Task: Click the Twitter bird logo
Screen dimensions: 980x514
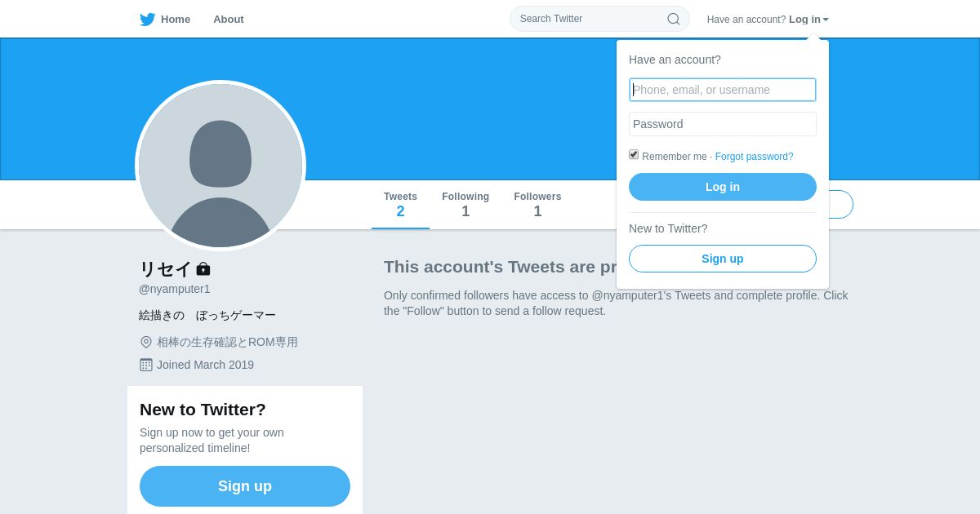Action: pos(147,20)
